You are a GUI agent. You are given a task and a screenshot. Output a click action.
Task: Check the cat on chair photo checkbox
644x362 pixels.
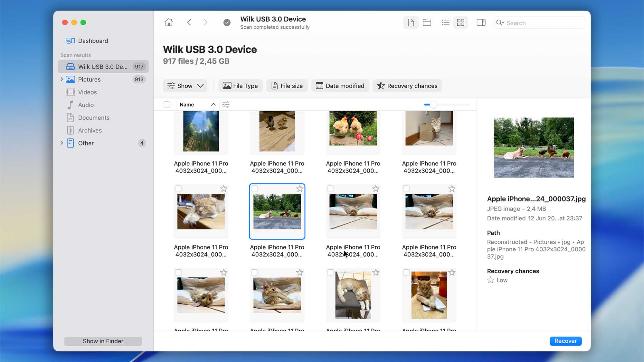point(330,273)
